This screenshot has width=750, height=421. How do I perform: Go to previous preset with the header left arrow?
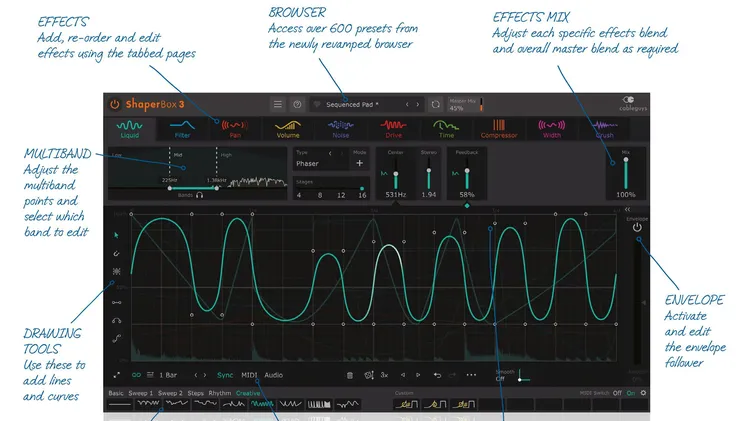click(407, 104)
